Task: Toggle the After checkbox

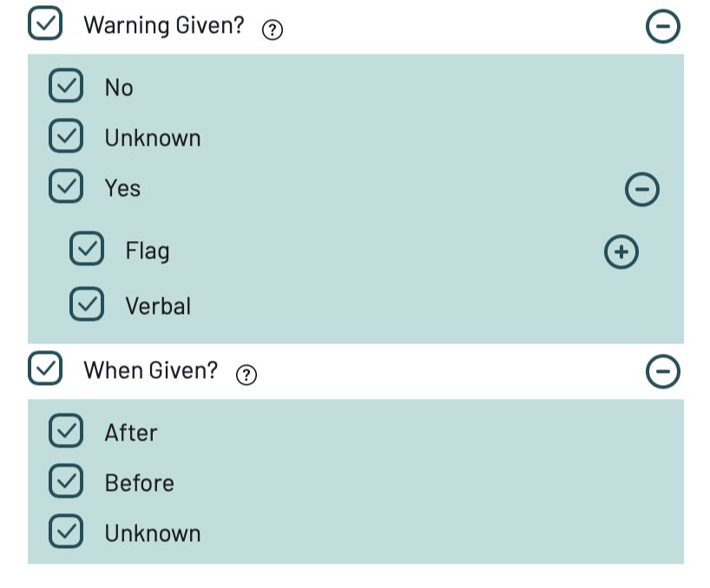Action: pos(66,431)
